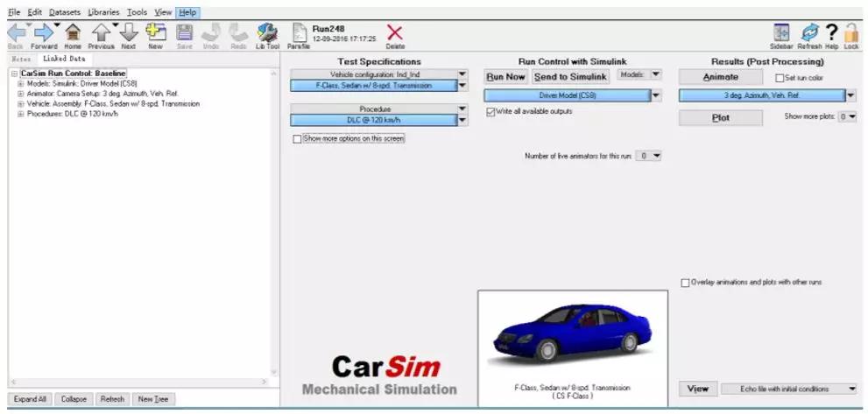
Task: Click the blue sedan vehicle image
Action: [573, 333]
